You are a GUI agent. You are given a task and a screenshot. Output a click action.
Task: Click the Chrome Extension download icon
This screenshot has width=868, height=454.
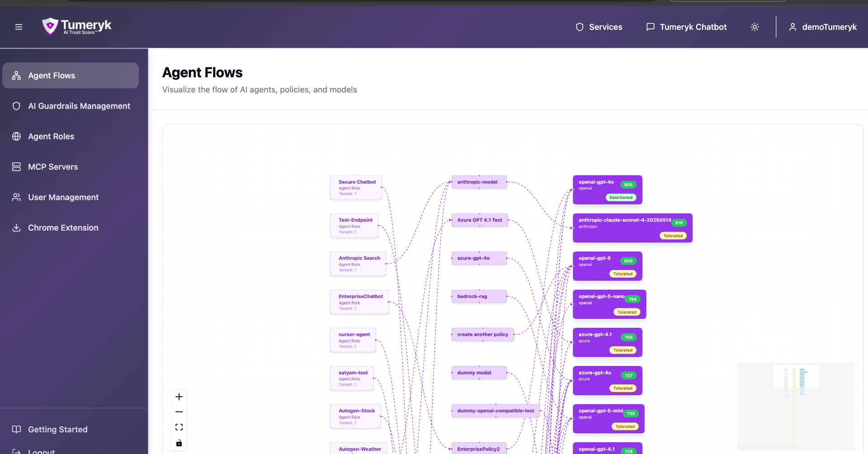[16, 227]
